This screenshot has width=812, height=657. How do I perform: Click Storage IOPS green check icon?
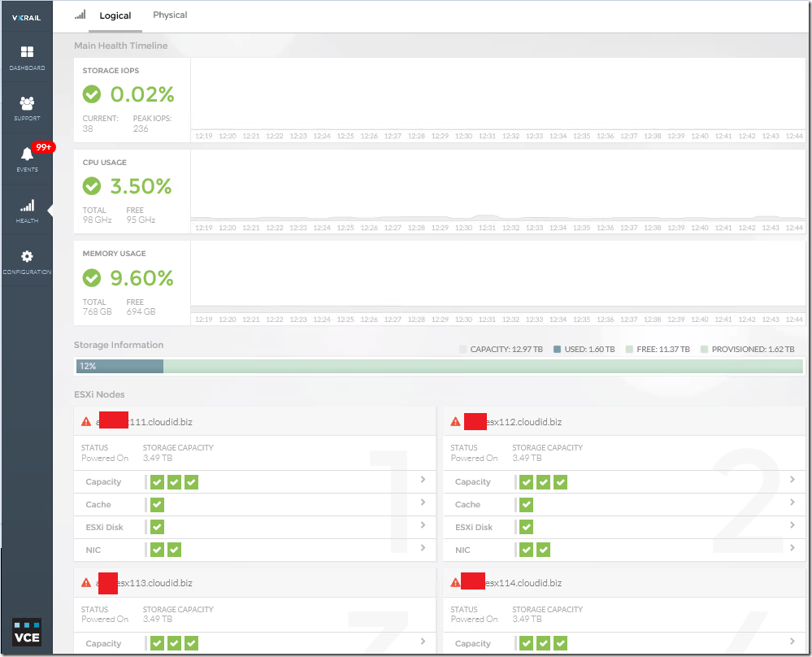[x=92, y=94]
